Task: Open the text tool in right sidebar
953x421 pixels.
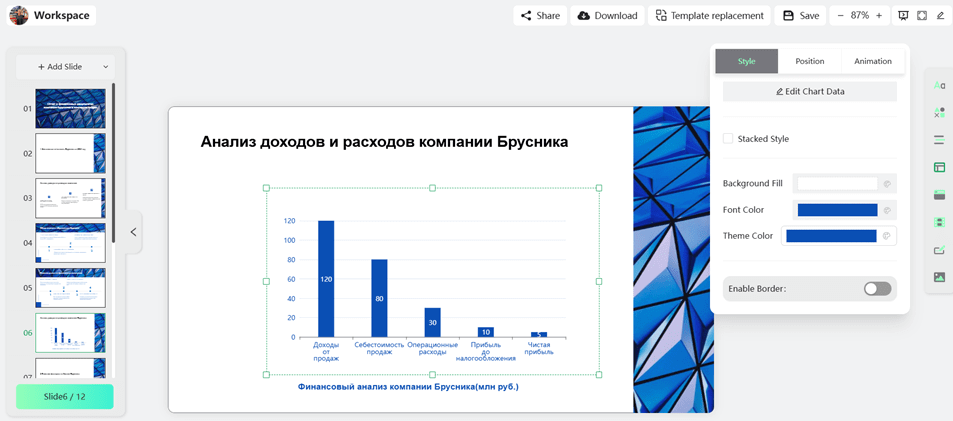Action: [939, 86]
